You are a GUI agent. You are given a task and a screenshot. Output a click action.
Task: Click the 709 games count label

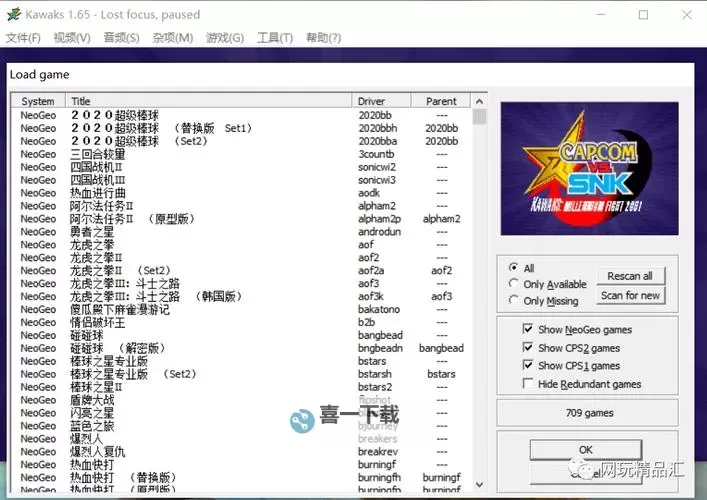pos(589,413)
